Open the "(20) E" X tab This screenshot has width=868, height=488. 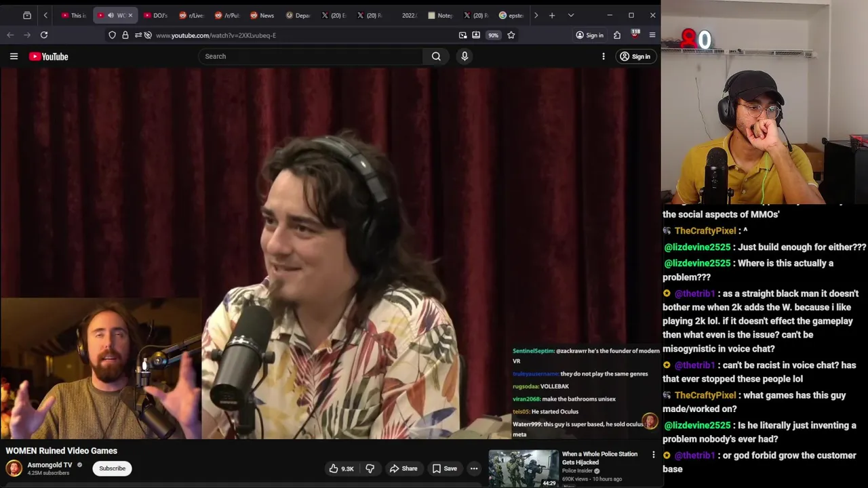(333, 15)
